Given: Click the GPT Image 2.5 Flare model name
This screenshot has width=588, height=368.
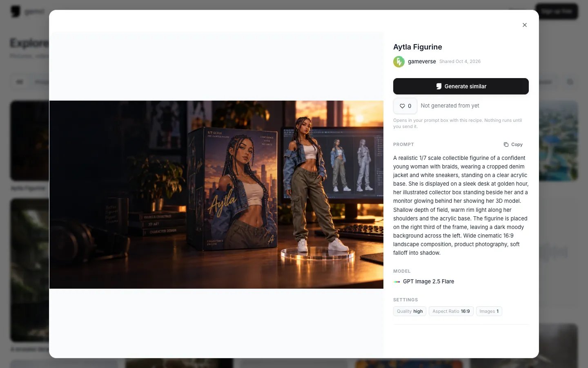Looking at the screenshot, I should coord(428,282).
